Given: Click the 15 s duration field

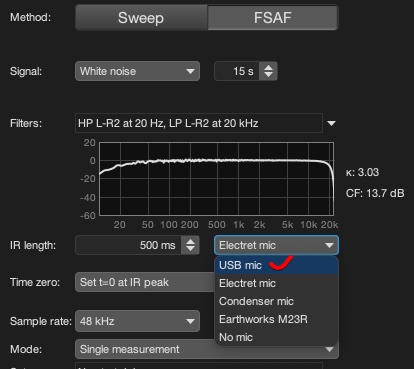Looking at the screenshot, I should (237, 71).
